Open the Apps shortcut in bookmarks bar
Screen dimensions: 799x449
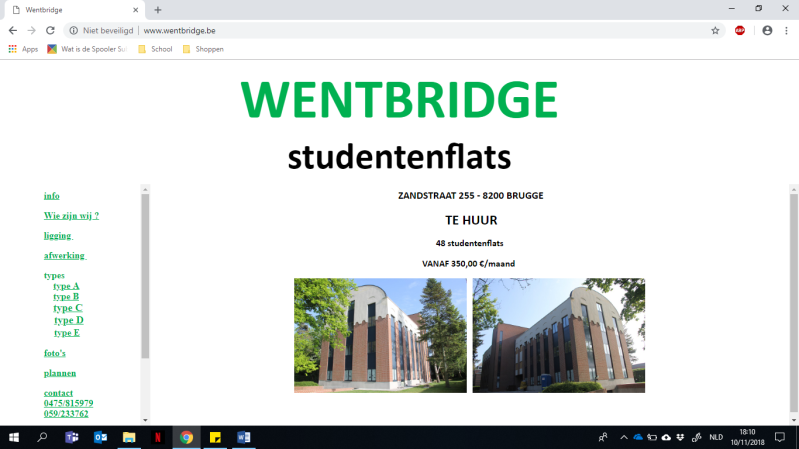coord(23,49)
